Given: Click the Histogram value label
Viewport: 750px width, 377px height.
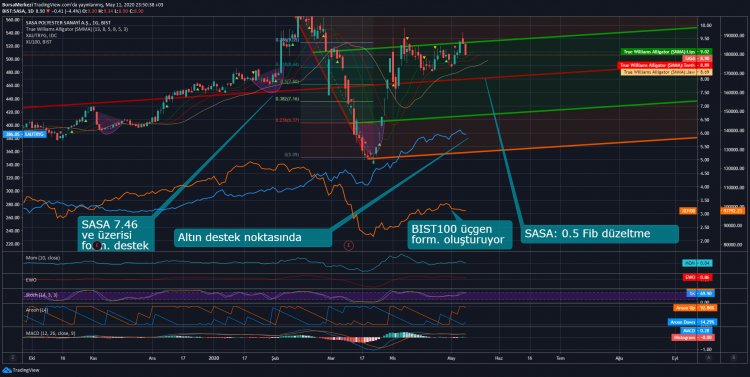Looking at the screenshot, I should [x=692, y=337].
